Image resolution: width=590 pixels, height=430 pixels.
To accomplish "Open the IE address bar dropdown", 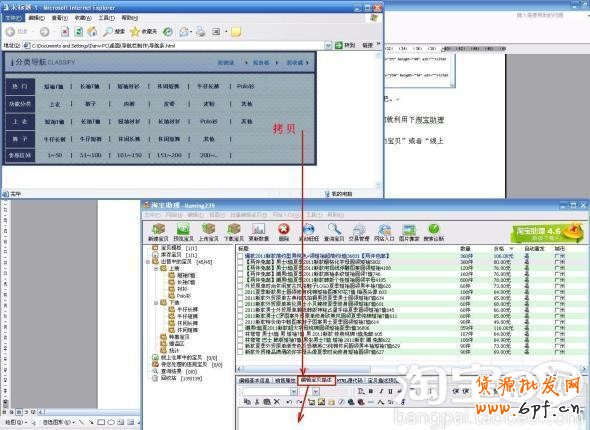I will [328, 46].
